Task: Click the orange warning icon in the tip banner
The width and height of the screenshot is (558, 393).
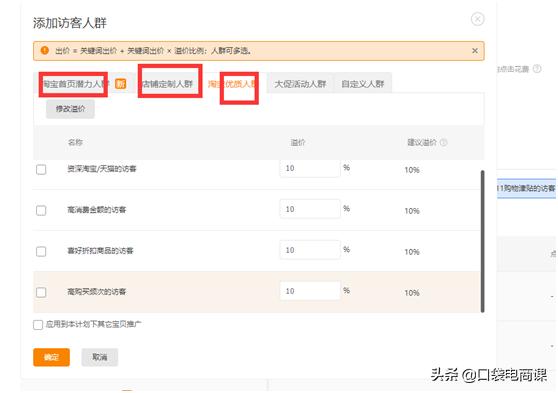Action: (45, 51)
